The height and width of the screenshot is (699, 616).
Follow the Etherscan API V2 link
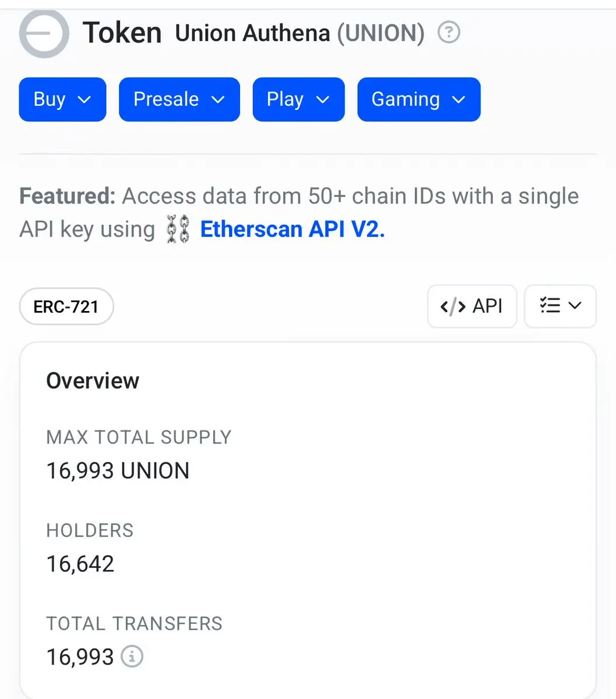[293, 229]
